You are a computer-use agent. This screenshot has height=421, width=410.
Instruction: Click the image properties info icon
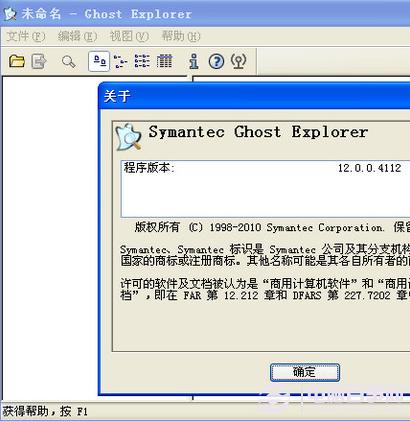coord(194,61)
